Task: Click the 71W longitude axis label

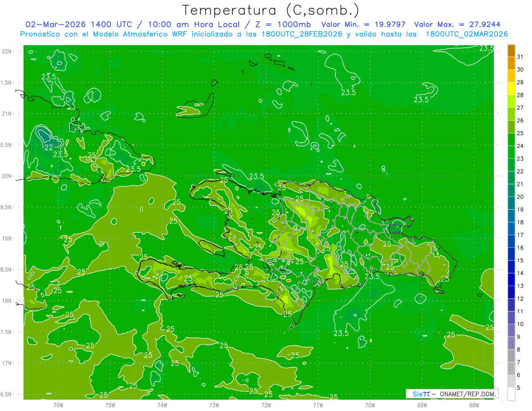Action: coord(318,405)
